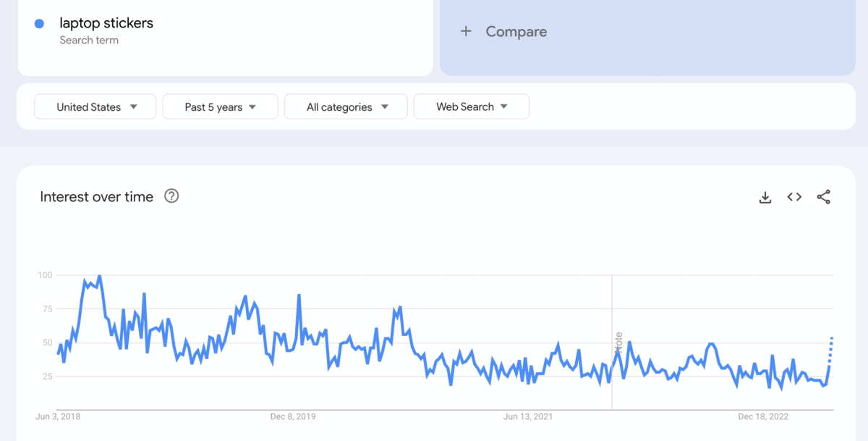Open the Interest over time help icon
The width and height of the screenshot is (868, 441).
(171, 196)
